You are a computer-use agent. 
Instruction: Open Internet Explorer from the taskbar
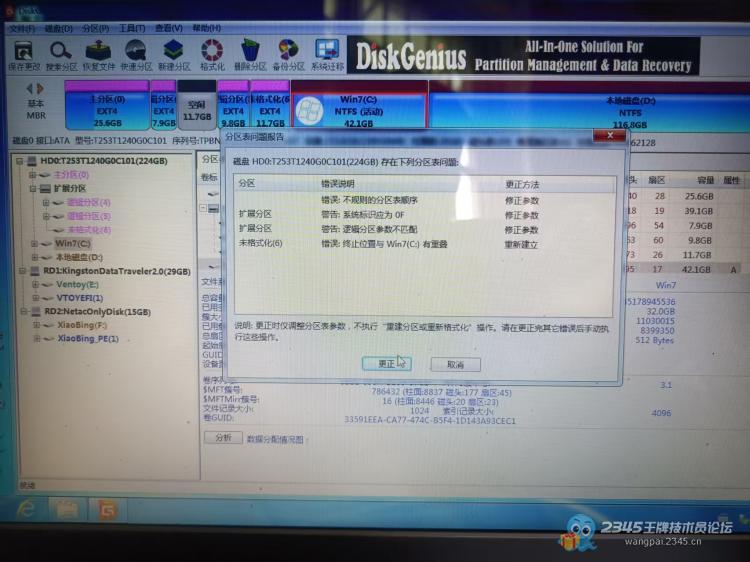[25, 510]
